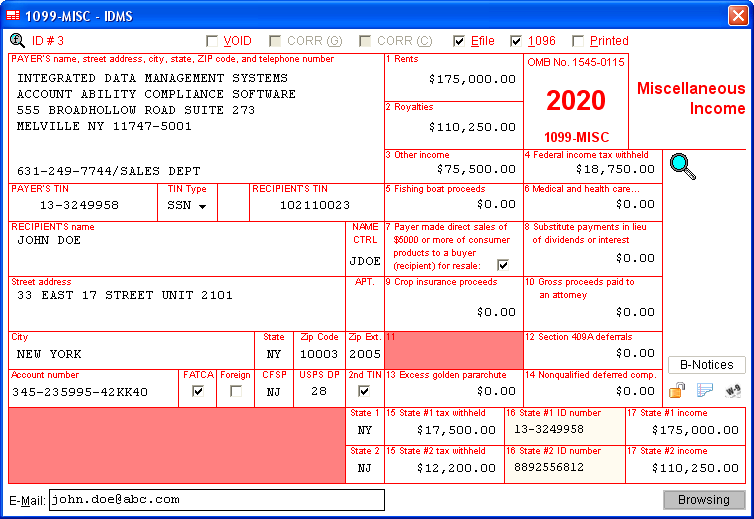Screen dimensions: 754x519
Task: Close the 1099-MISC window
Action: point(738,15)
